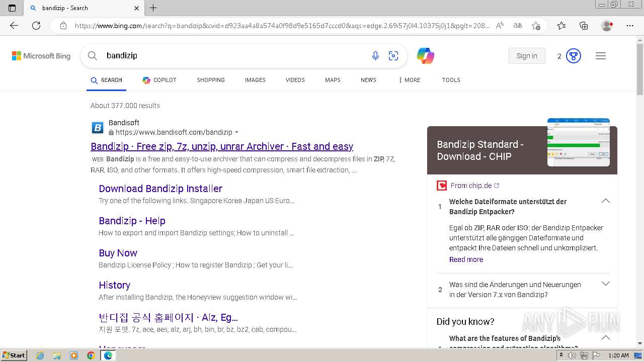Screen dimensions: 644x362
Task: Click About 377.000 results text
Action: point(125,106)
